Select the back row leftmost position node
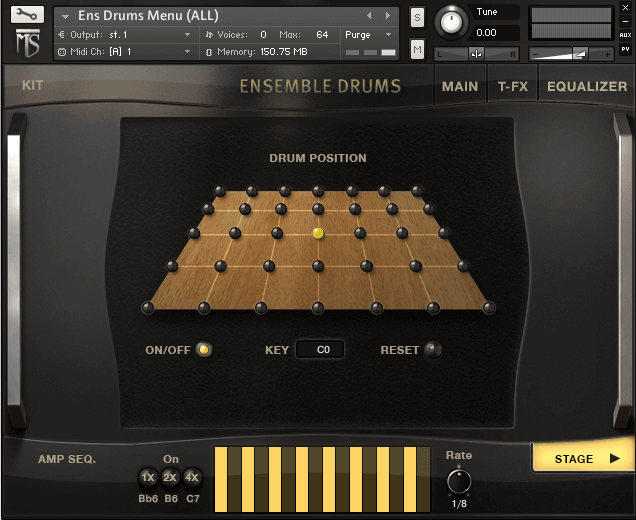 point(220,191)
